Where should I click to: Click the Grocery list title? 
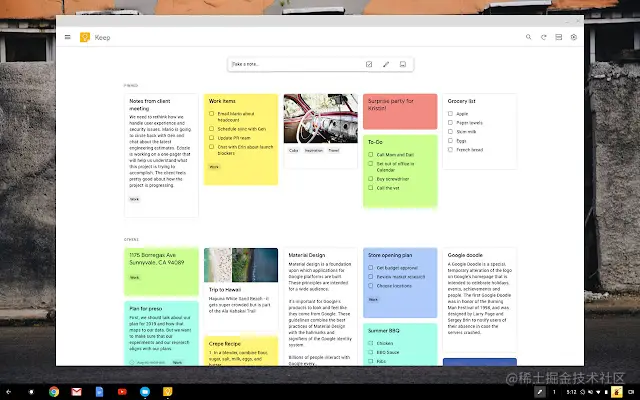pos(461,101)
